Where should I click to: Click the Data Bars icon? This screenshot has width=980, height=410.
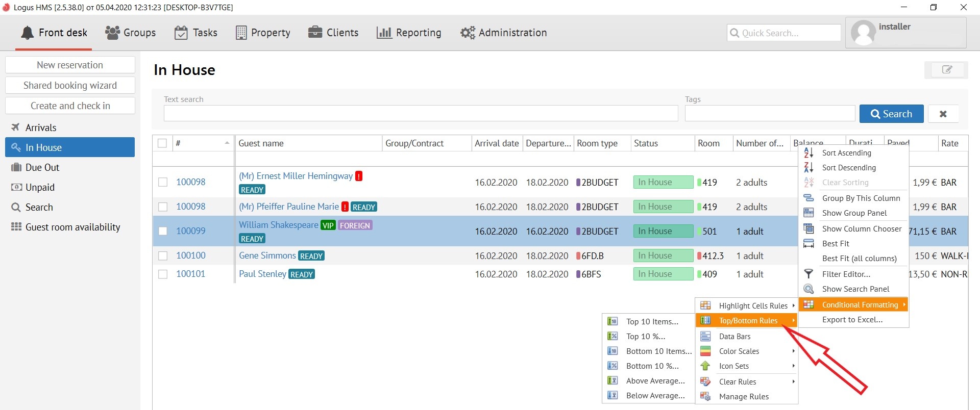pyautogui.click(x=705, y=337)
